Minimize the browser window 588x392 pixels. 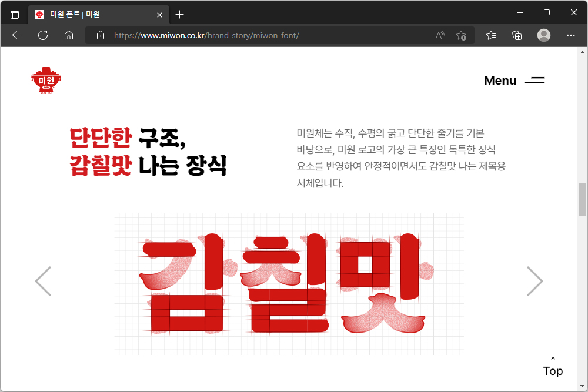520,12
